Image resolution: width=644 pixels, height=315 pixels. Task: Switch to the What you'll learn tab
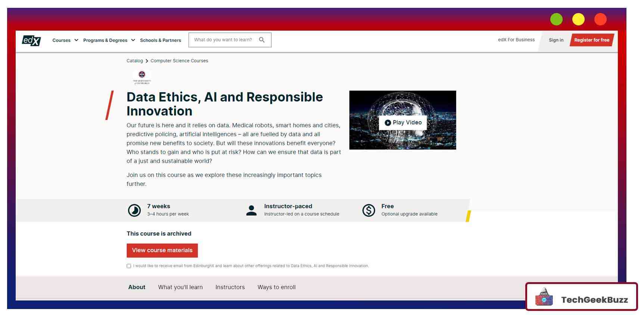click(x=180, y=287)
